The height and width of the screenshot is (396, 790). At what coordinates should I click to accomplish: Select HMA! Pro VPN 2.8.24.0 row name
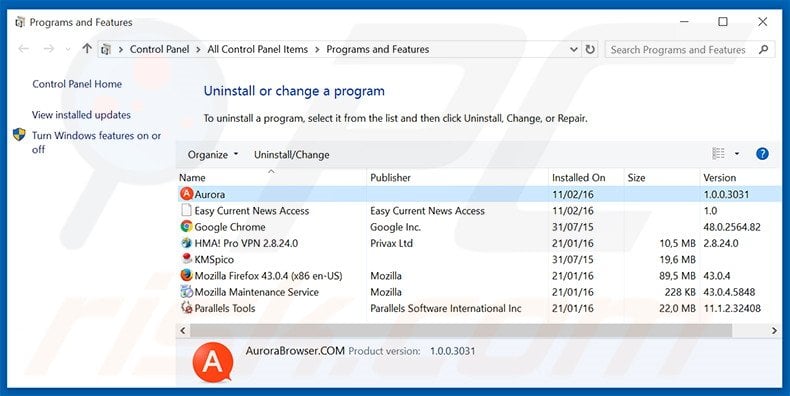point(246,243)
